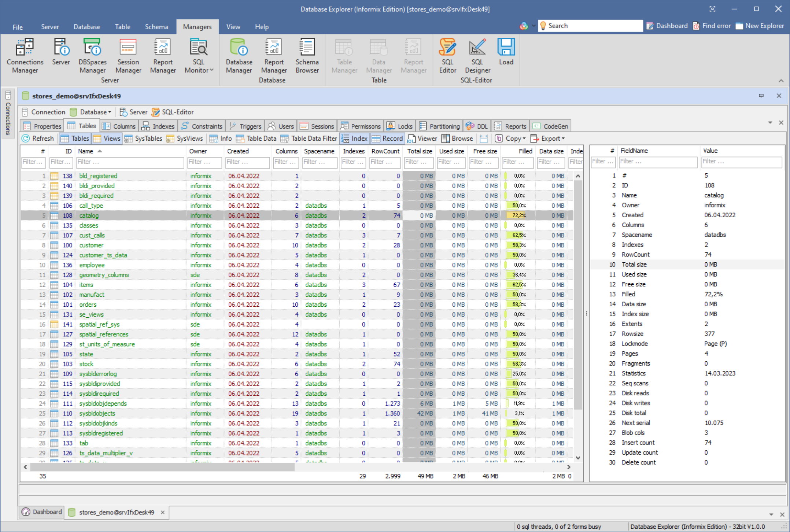The height and width of the screenshot is (532, 790).
Task: Toggle the Record panel button
Action: (387, 138)
